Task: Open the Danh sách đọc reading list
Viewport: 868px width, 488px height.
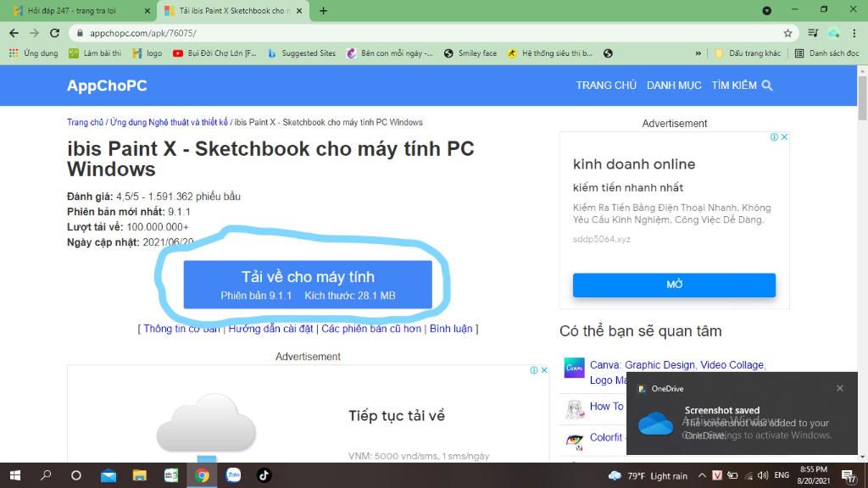Action: click(x=827, y=53)
